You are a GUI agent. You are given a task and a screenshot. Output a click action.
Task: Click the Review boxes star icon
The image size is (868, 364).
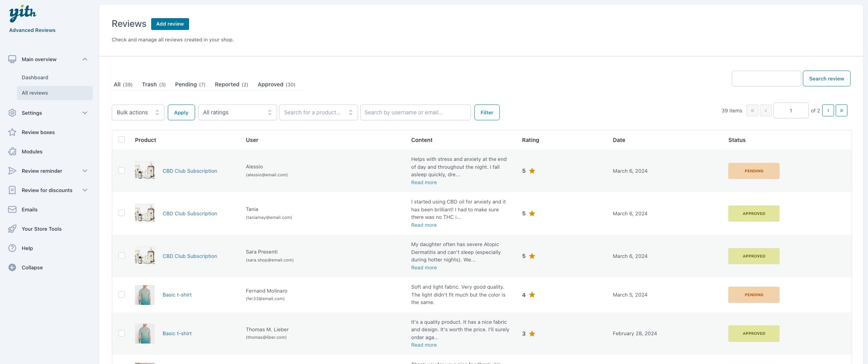coord(12,132)
